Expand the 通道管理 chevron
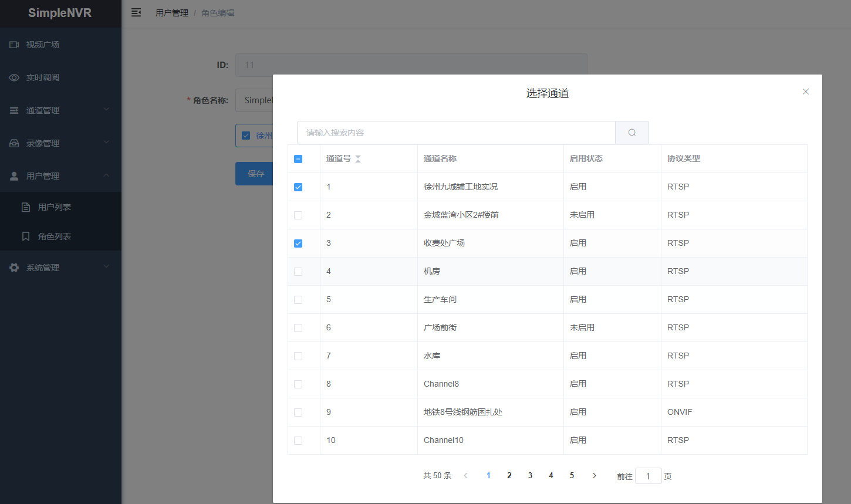 tap(106, 110)
